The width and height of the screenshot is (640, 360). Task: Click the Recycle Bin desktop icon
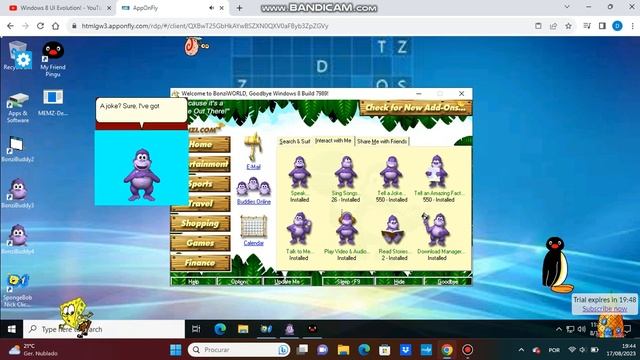pyautogui.click(x=18, y=56)
